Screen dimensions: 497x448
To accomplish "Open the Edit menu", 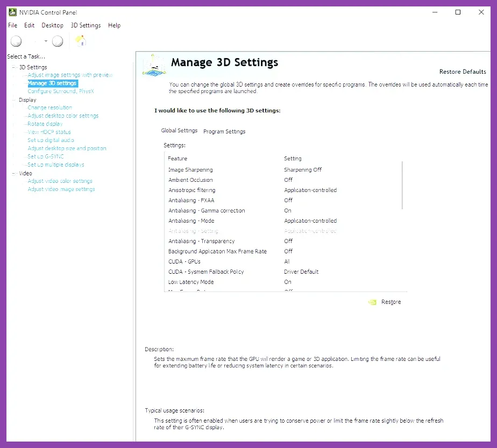I will click(29, 25).
